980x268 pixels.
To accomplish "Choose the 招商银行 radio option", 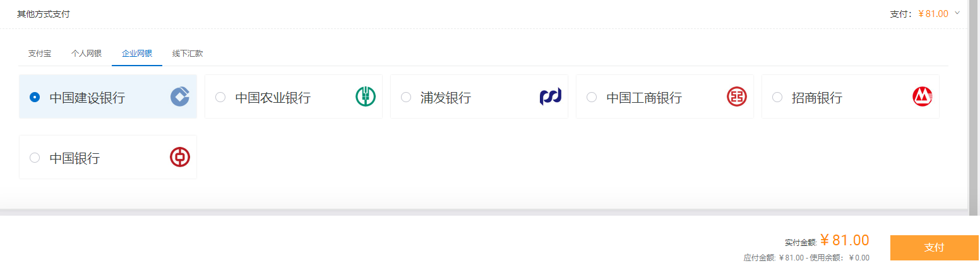I will 777,97.
